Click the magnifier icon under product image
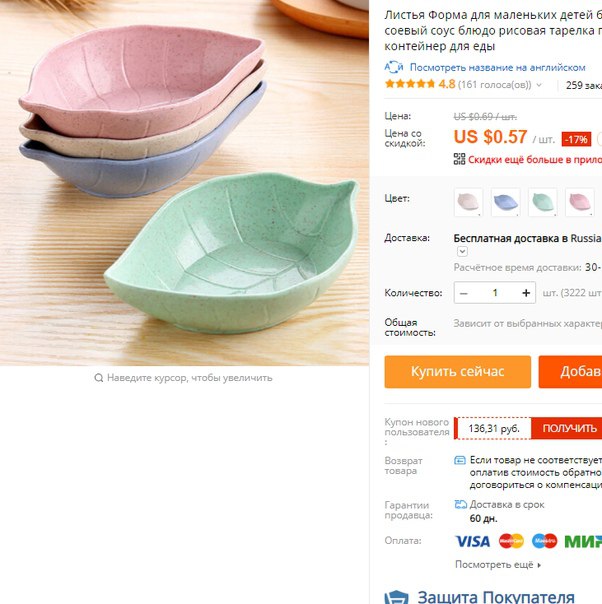The image size is (602, 604). click(99, 378)
